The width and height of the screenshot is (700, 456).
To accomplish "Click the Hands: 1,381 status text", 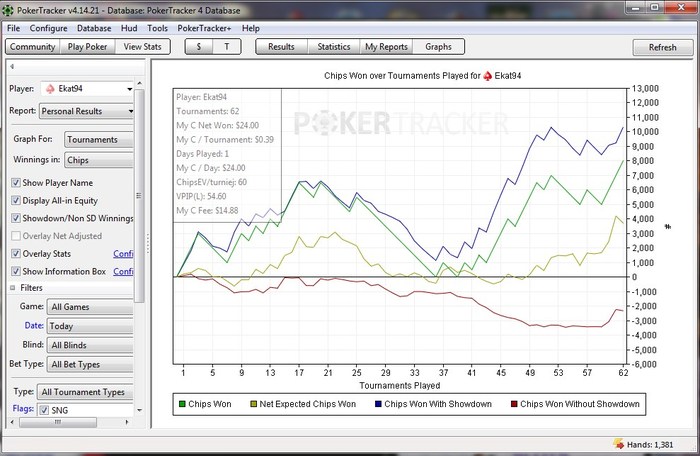I will coord(650,445).
